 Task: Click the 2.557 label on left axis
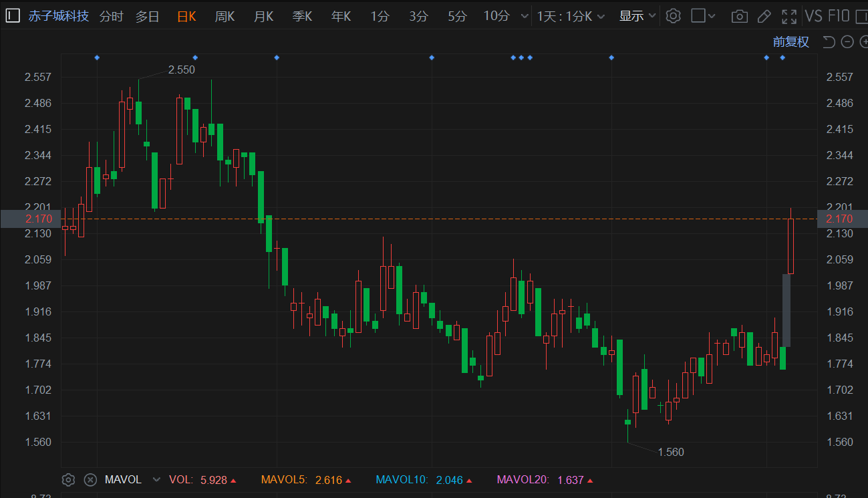(x=38, y=78)
